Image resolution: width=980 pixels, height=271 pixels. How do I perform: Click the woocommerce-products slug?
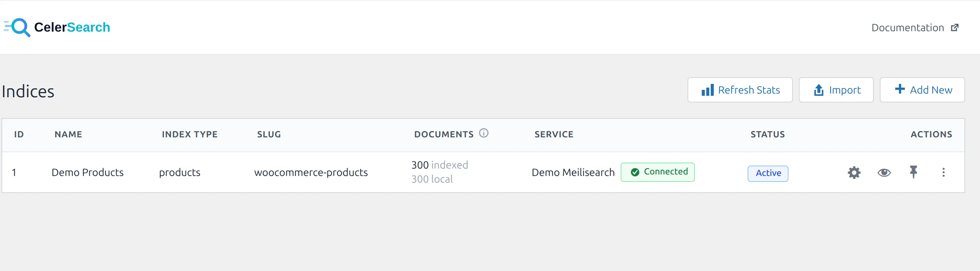[x=311, y=173]
